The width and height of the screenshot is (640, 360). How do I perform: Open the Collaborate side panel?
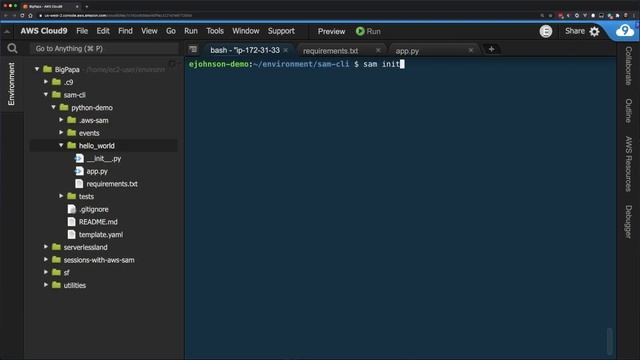629,66
